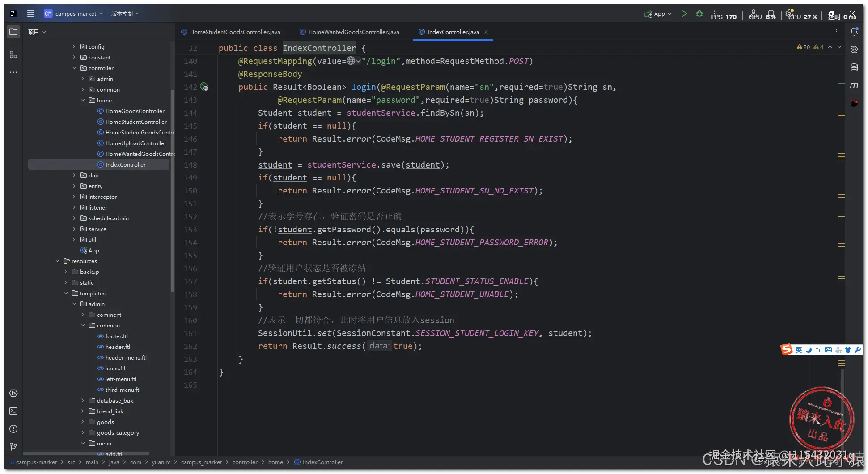Click the Sogou S input method logo

tap(787, 349)
